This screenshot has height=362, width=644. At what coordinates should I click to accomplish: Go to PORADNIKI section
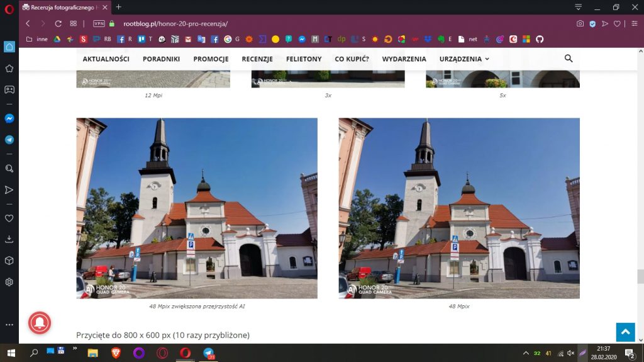click(162, 59)
